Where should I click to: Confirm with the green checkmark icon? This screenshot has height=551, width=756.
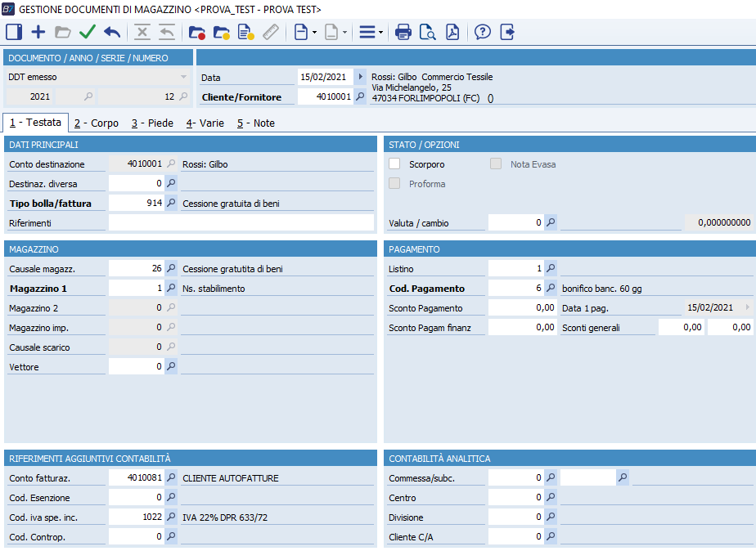point(87,32)
